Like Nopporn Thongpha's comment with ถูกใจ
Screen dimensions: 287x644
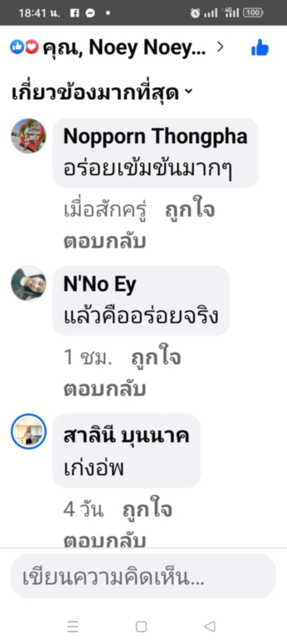click(x=190, y=210)
